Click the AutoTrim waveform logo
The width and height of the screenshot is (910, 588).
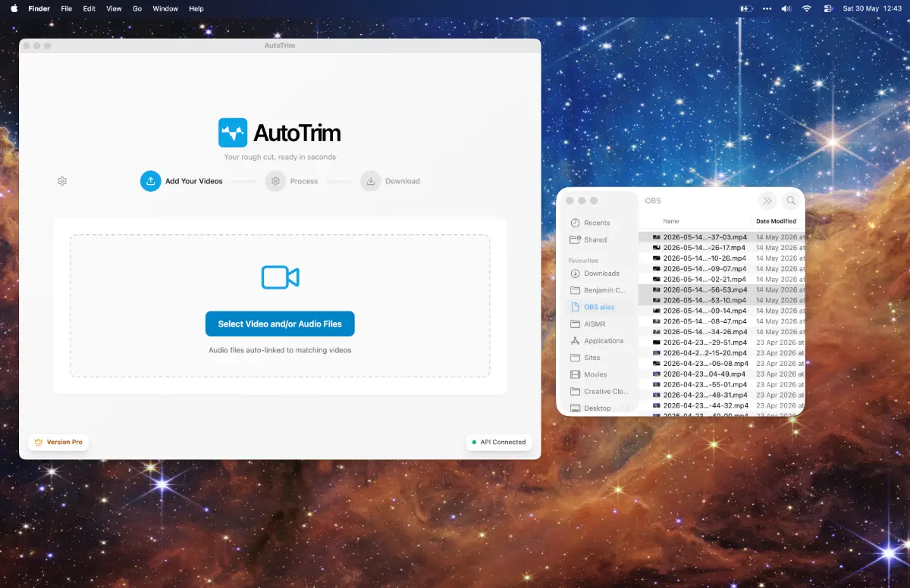[x=233, y=133]
